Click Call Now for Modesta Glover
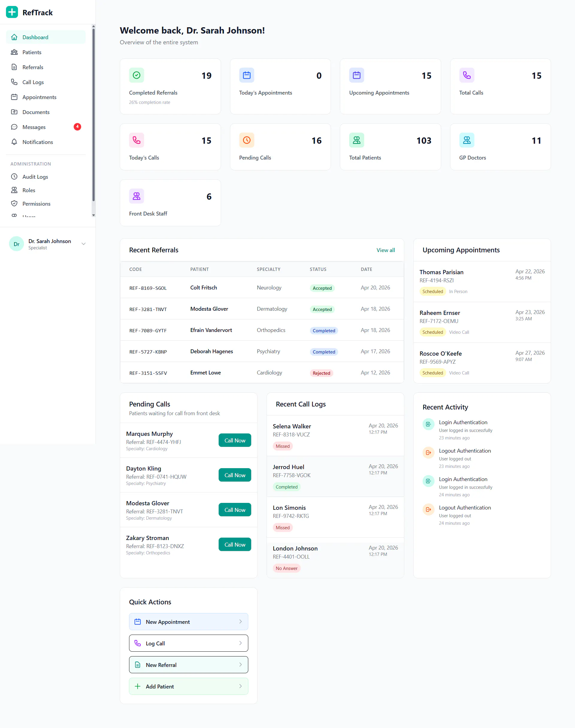This screenshot has width=575, height=728. click(x=235, y=510)
